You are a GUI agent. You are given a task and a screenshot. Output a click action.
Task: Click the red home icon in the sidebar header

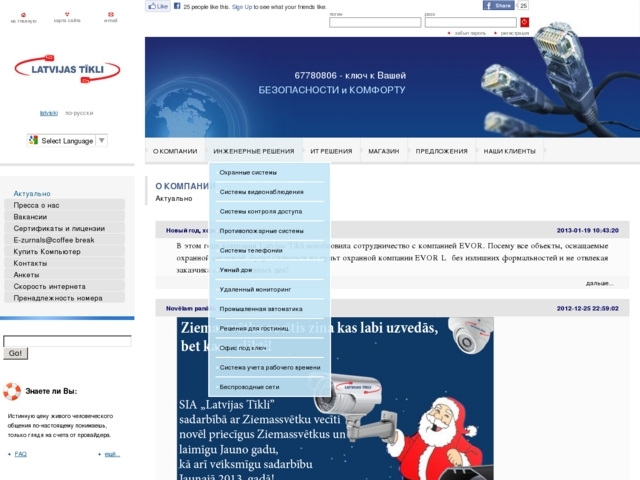coord(23,15)
